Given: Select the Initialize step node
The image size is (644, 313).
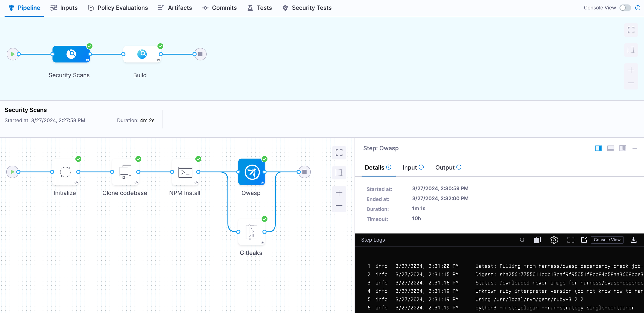Looking at the screenshot, I should [65, 172].
